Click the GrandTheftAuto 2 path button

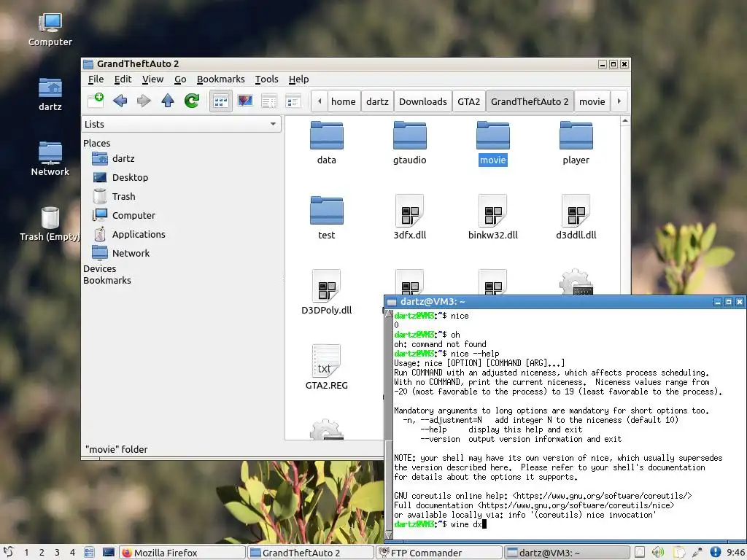coord(530,101)
